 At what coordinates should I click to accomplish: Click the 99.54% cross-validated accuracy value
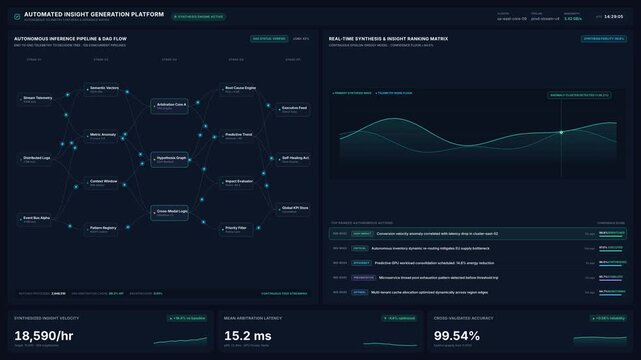457,336
